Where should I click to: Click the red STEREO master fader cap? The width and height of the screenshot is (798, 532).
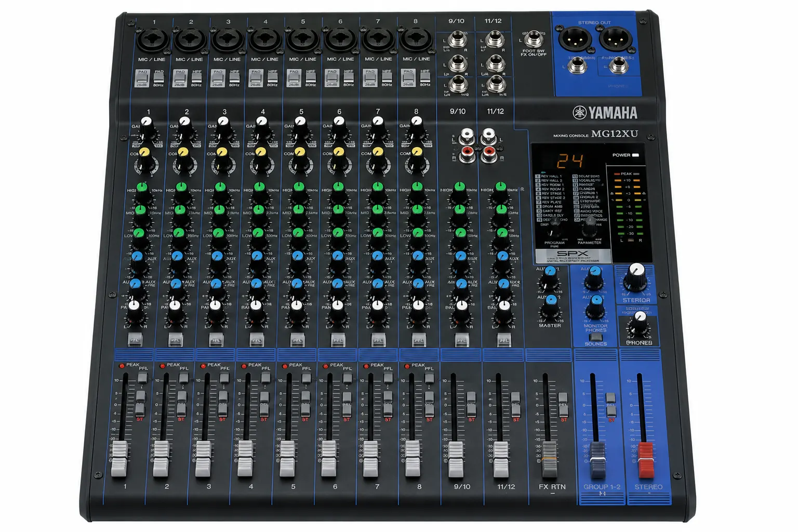point(646,460)
